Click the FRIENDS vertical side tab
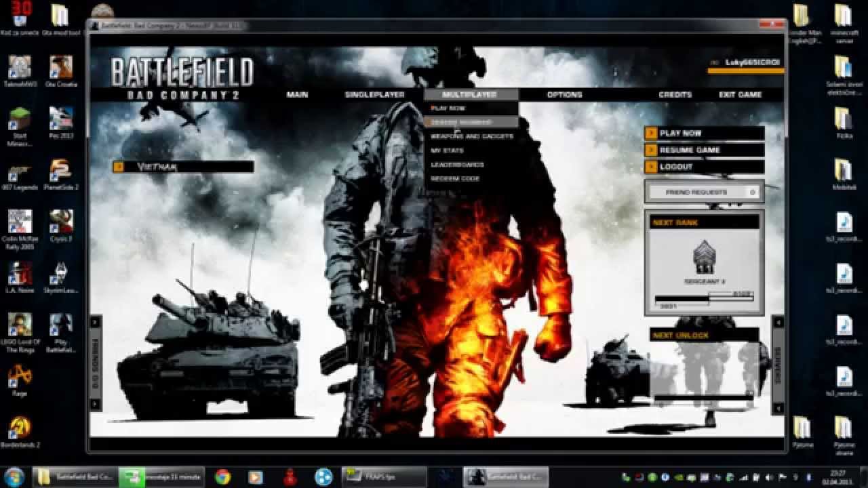 (96, 363)
